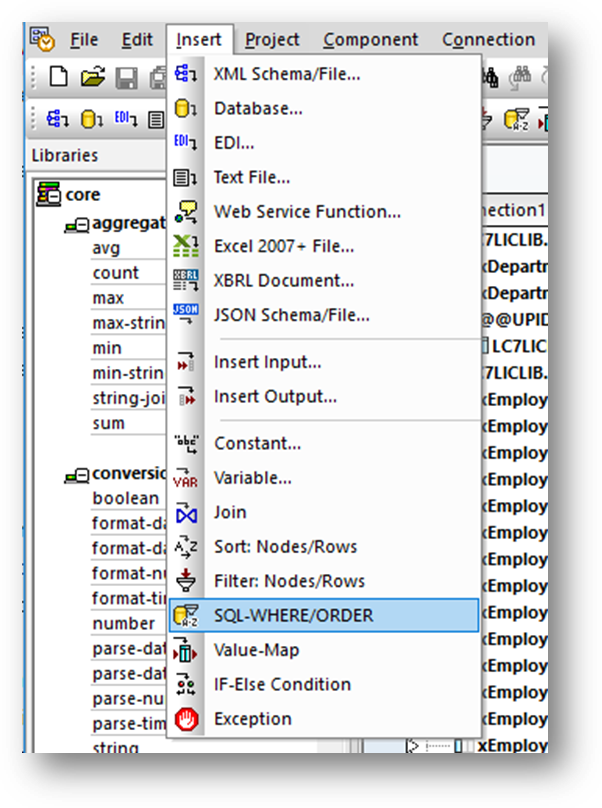Choose Insert Input... entry

[x=324, y=362]
